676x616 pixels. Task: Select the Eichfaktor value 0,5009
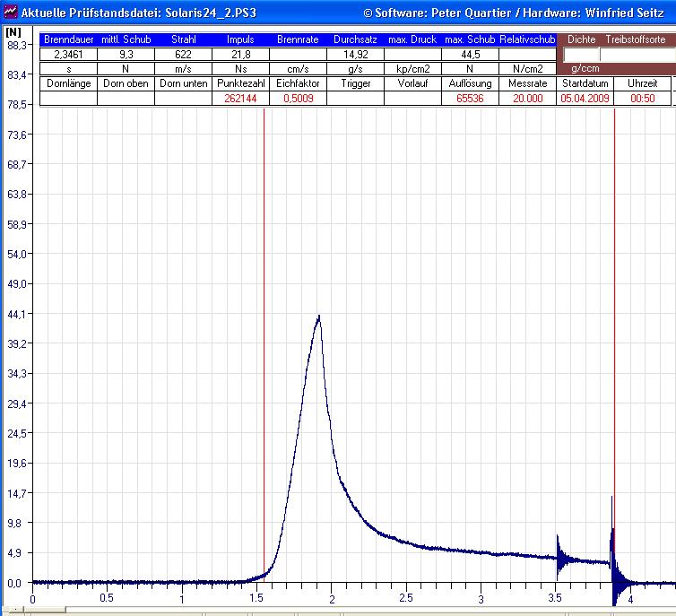coord(298,99)
